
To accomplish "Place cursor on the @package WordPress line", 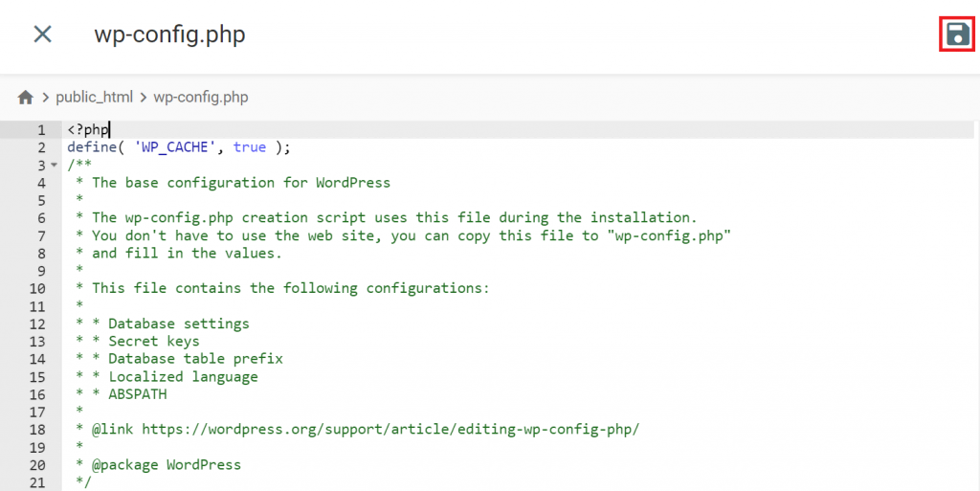I will [x=166, y=464].
